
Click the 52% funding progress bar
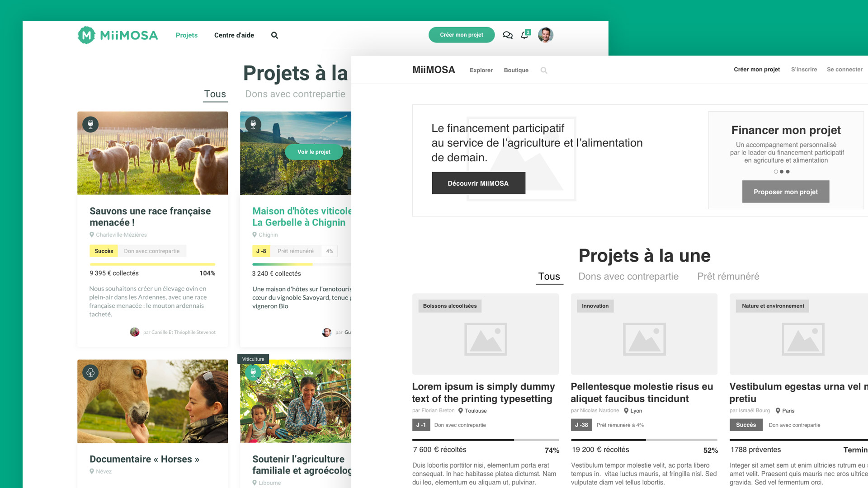click(644, 440)
